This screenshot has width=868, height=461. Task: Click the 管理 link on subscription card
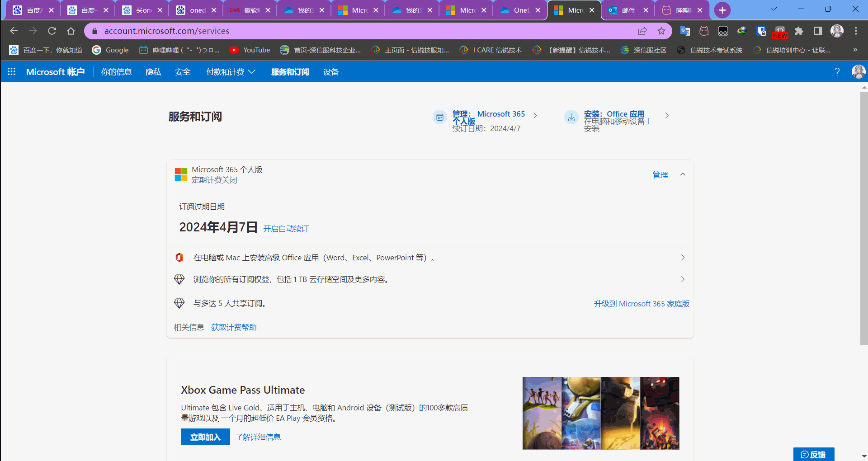click(660, 174)
